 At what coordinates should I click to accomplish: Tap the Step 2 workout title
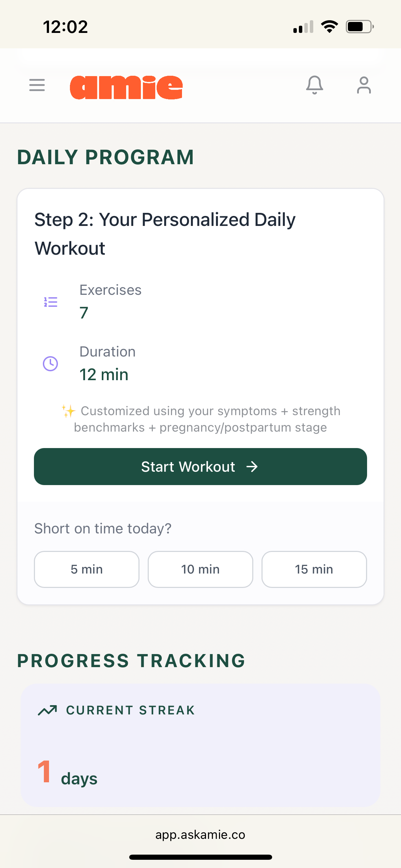coord(165,234)
